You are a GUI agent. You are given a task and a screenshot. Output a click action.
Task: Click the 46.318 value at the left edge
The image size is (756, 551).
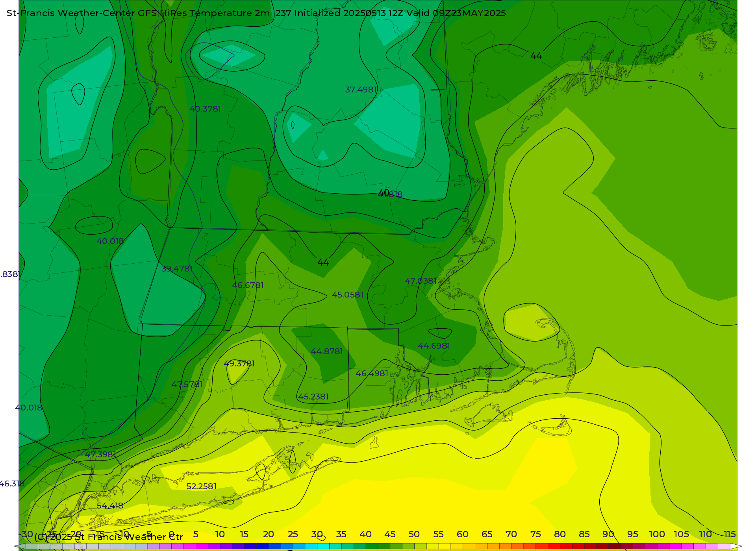click(12, 484)
